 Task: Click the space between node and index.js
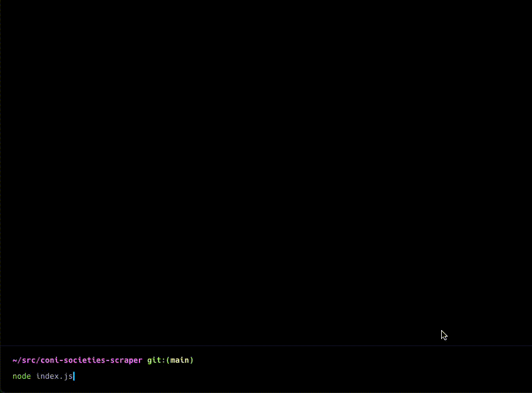33,376
